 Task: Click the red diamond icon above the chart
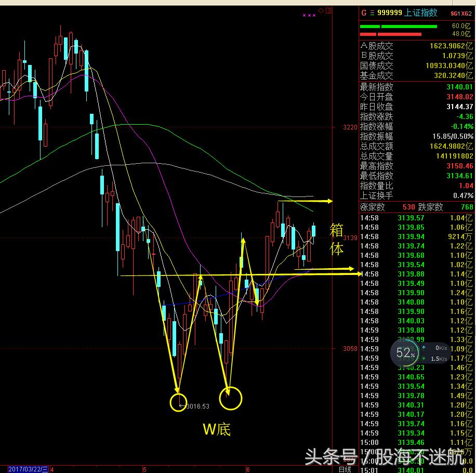click(x=321, y=10)
